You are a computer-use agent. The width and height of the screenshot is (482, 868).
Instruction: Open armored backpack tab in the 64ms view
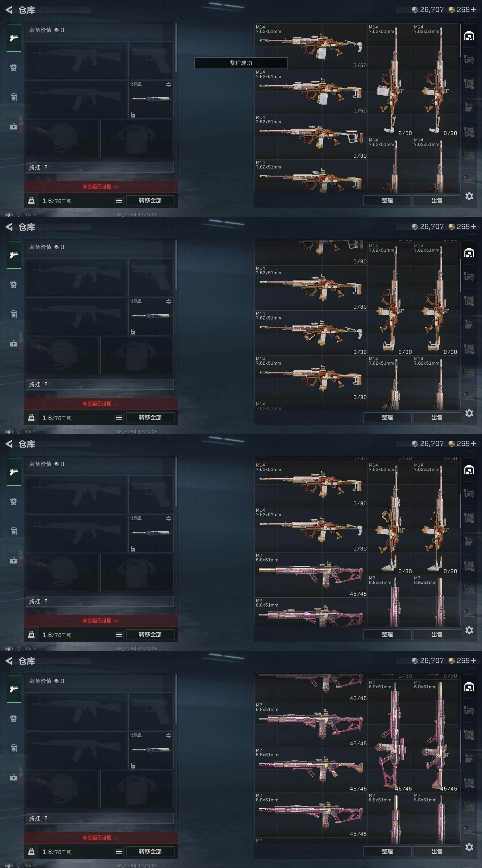pos(14,68)
